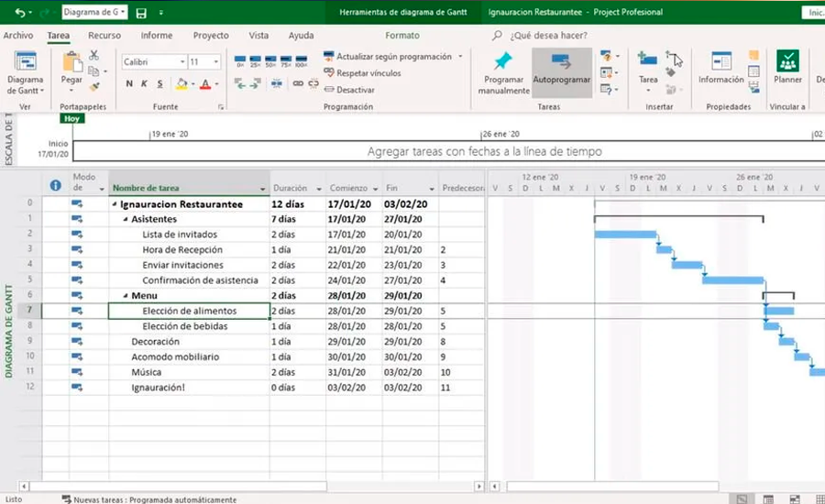This screenshot has height=504, width=825.
Task: Click Nuevas tareas status bar entry
Action: (149, 499)
